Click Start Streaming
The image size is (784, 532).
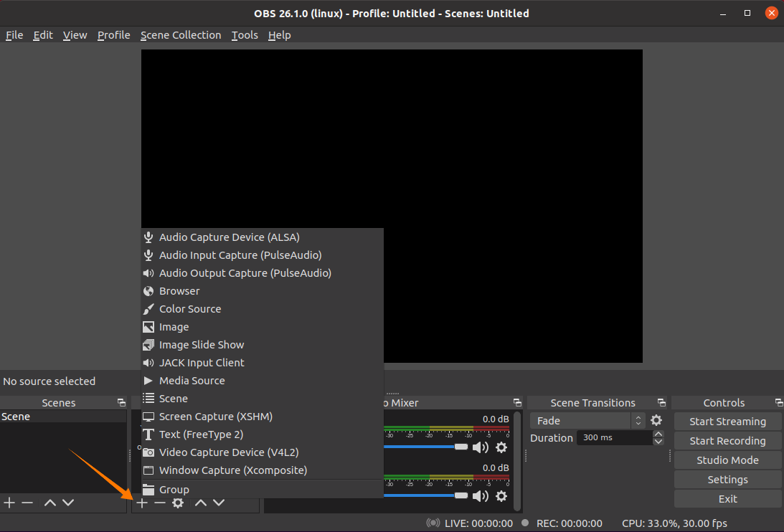tap(727, 422)
